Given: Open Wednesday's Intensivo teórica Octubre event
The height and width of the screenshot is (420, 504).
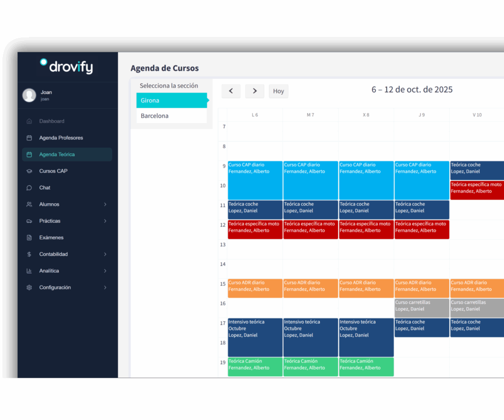Looking at the screenshot, I should (366, 337).
